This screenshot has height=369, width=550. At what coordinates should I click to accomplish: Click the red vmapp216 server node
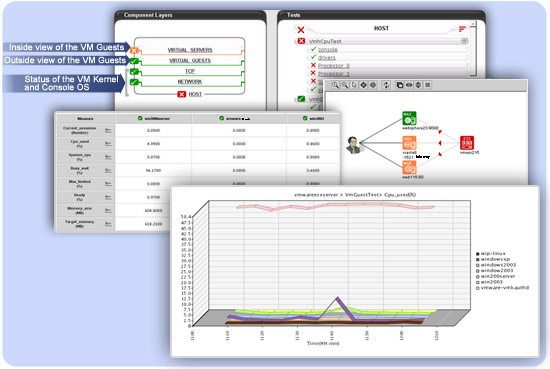(x=467, y=143)
